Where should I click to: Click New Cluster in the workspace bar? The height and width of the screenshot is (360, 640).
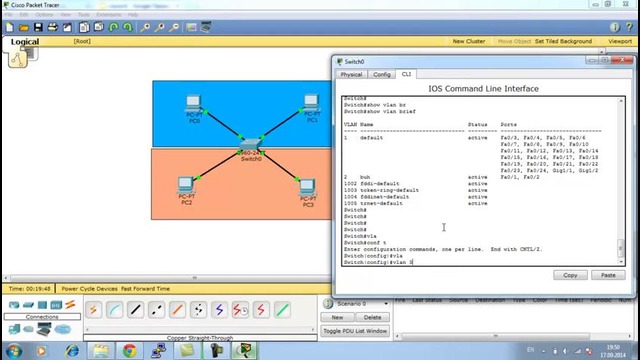click(469, 41)
